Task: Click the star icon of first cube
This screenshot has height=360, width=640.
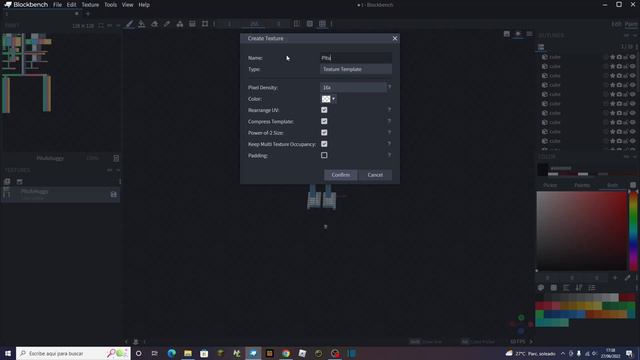Action: [x=613, y=57]
